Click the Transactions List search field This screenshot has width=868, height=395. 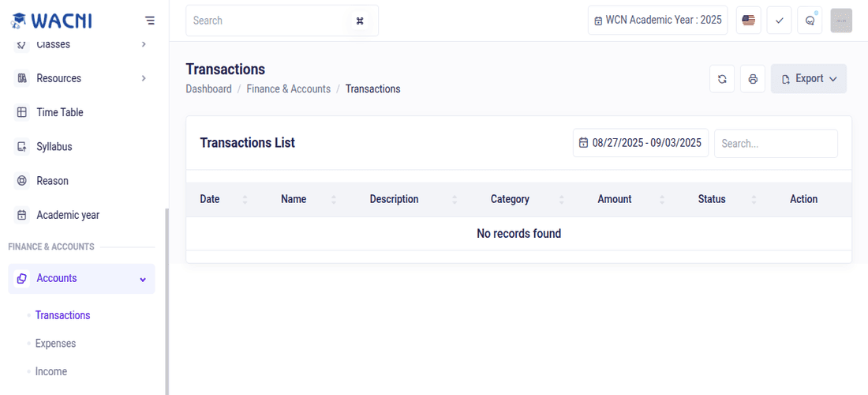pos(775,144)
